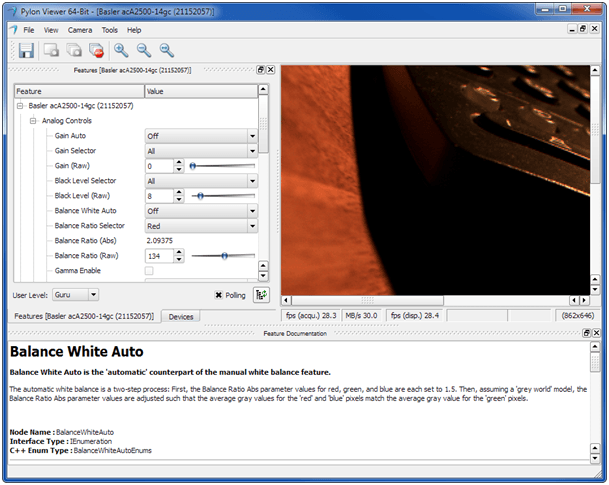Stop image grabbing with red stop icon

[96, 50]
